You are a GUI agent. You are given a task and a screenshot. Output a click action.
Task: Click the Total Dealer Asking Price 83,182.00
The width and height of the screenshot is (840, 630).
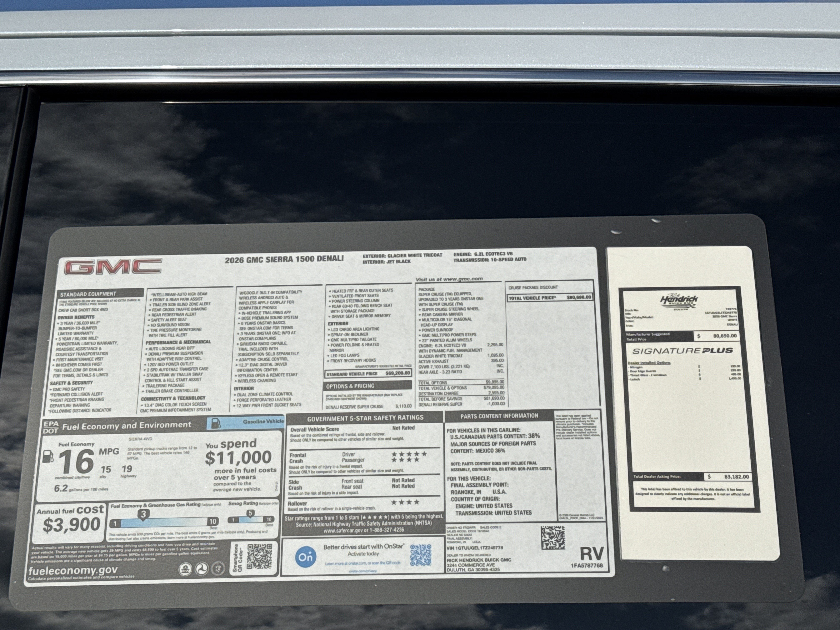click(x=691, y=477)
